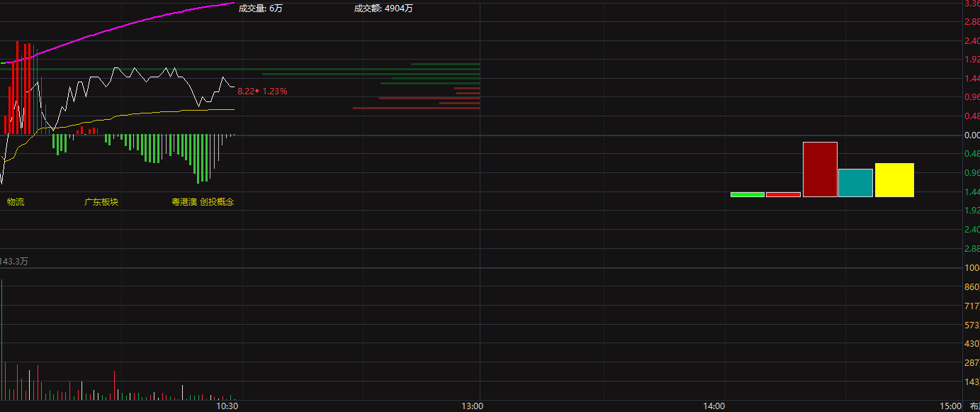
Task: Click the tall green opening volume bar
Action: [x=1, y=340]
